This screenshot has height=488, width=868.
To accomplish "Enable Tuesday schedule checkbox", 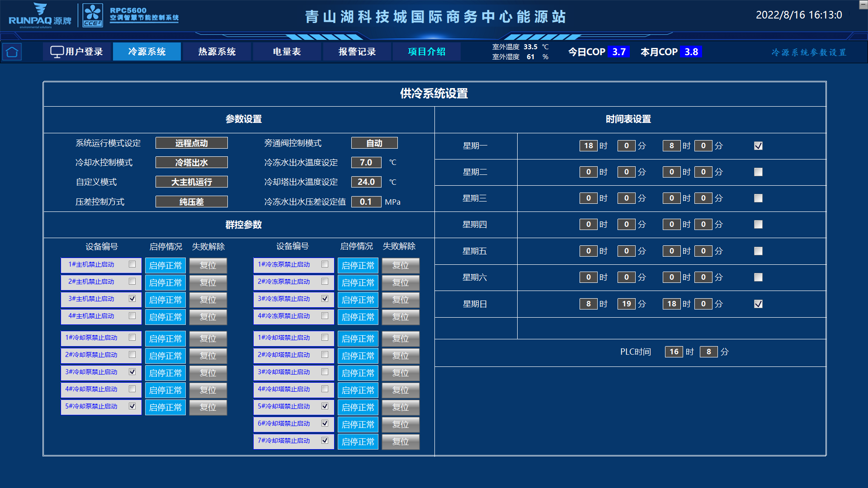I will pyautogui.click(x=758, y=172).
